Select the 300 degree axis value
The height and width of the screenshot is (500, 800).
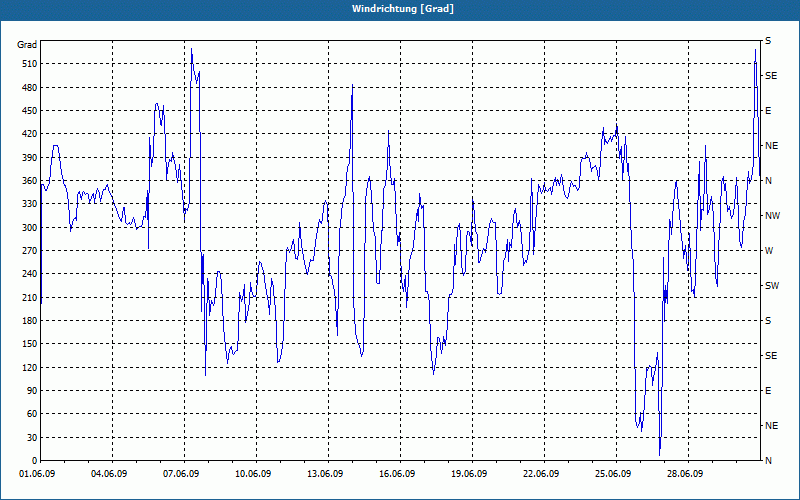(x=30, y=228)
